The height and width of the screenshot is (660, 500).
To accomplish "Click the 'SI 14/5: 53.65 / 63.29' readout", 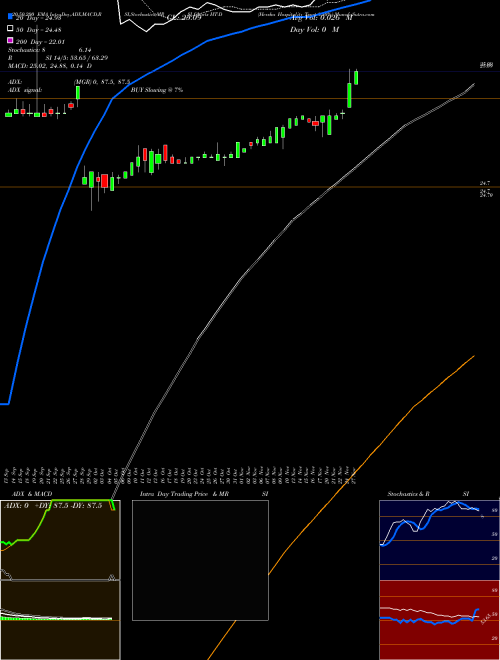I will [77, 58].
